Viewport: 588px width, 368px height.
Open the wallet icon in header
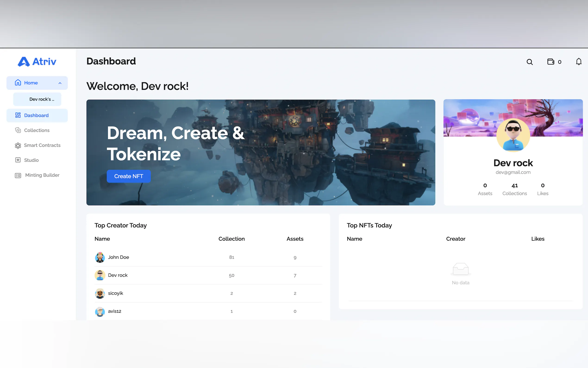click(550, 62)
